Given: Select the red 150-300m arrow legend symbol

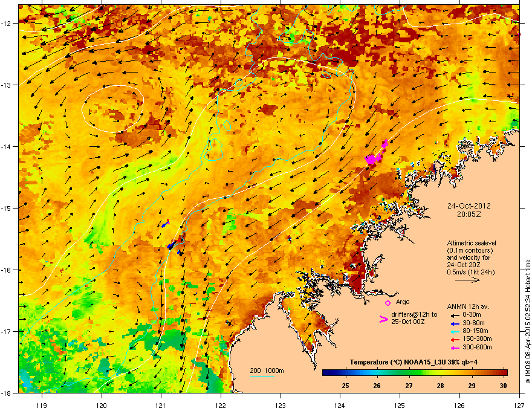Looking at the screenshot, I should (454, 339).
